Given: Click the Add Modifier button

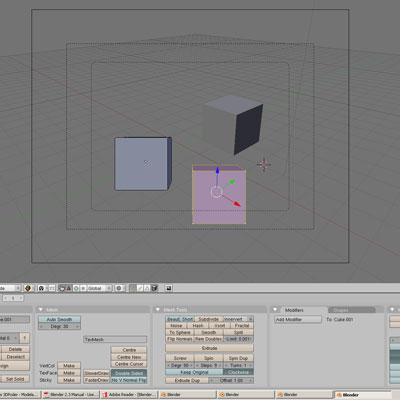Looking at the screenshot, I should (x=298, y=320).
